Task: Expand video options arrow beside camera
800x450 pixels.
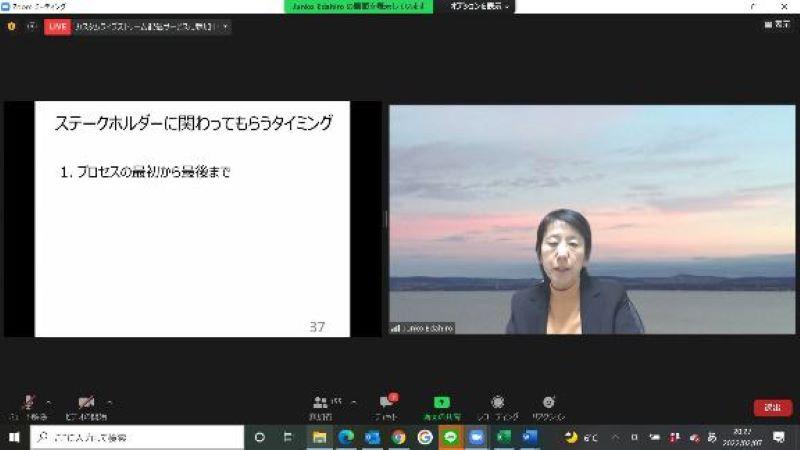Action: [109, 401]
